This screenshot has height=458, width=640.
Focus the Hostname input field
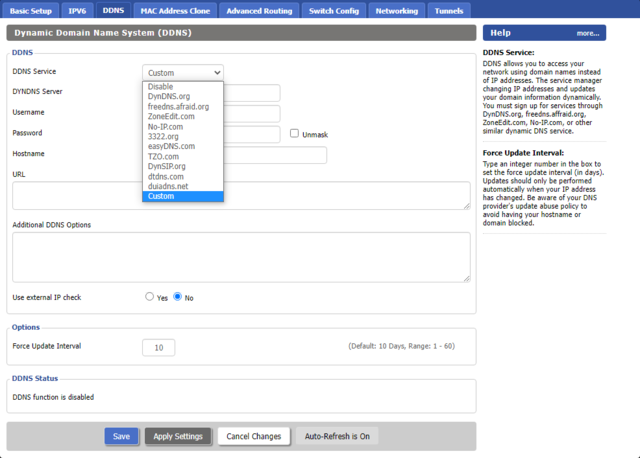coord(275,155)
